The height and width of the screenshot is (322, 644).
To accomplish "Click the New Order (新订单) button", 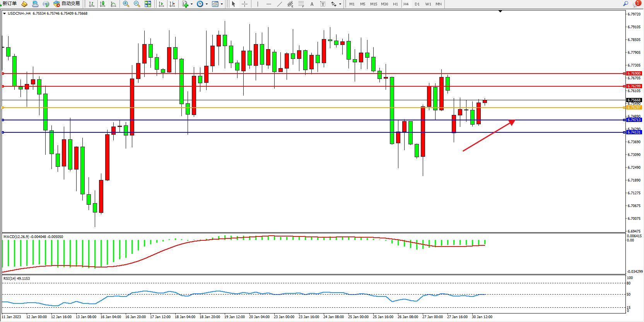I will tap(10, 4).
